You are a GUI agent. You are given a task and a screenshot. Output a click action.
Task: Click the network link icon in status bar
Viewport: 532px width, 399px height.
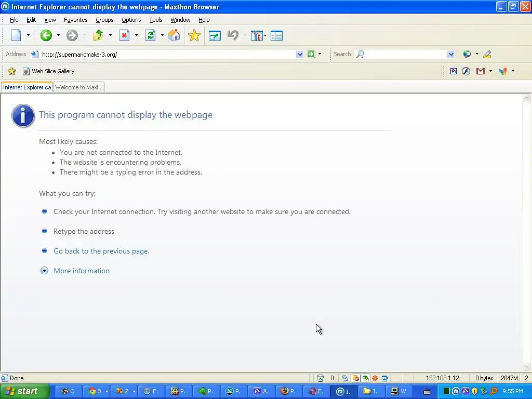click(x=345, y=378)
